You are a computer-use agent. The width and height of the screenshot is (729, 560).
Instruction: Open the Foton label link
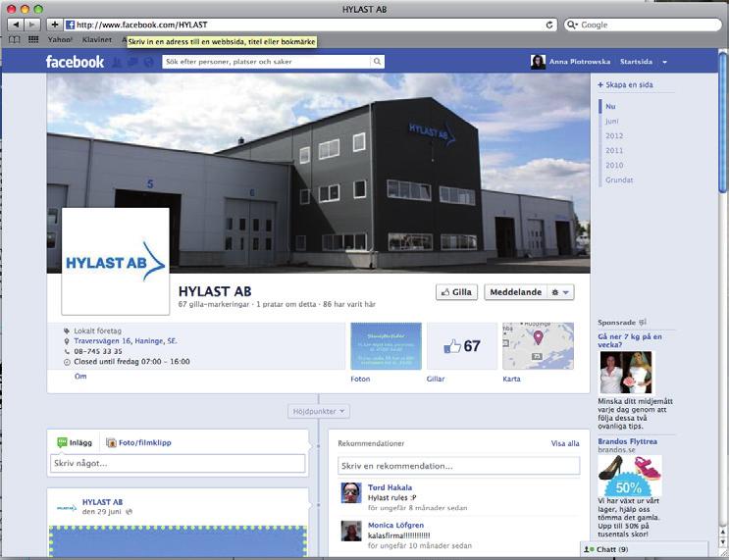tap(360, 380)
